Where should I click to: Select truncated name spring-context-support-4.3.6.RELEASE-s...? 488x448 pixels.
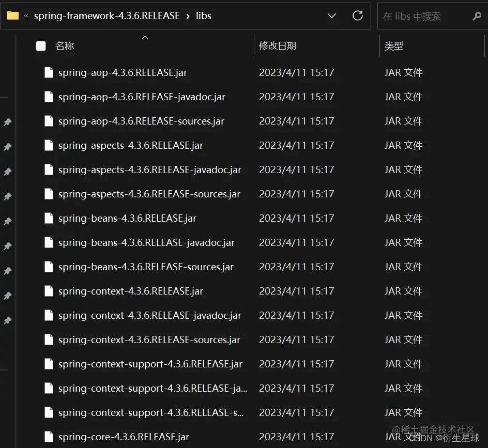tap(151, 412)
